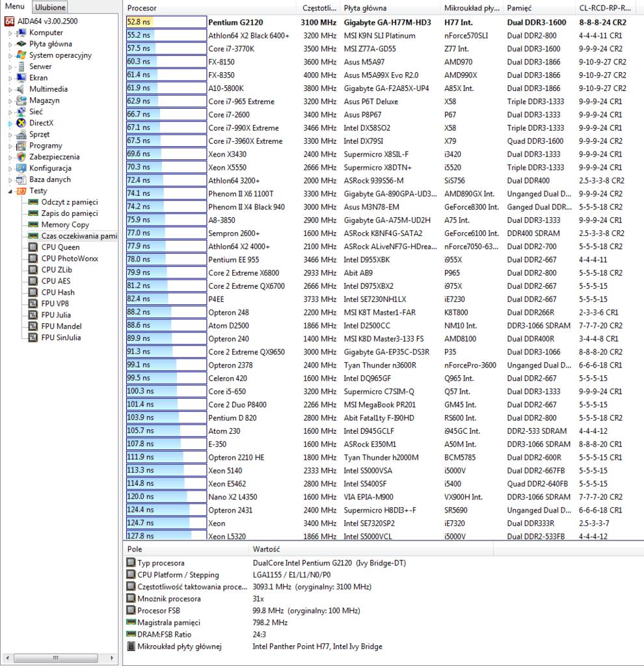644x666 pixels.
Task: Click the AIDA64 v3.00.2500 root icon
Action: coord(9,21)
